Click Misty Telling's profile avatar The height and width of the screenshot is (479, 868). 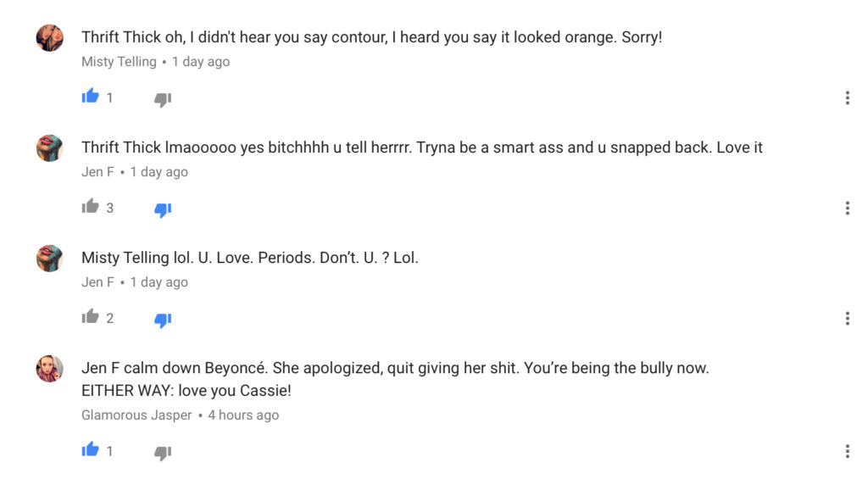pyautogui.click(x=50, y=37)
